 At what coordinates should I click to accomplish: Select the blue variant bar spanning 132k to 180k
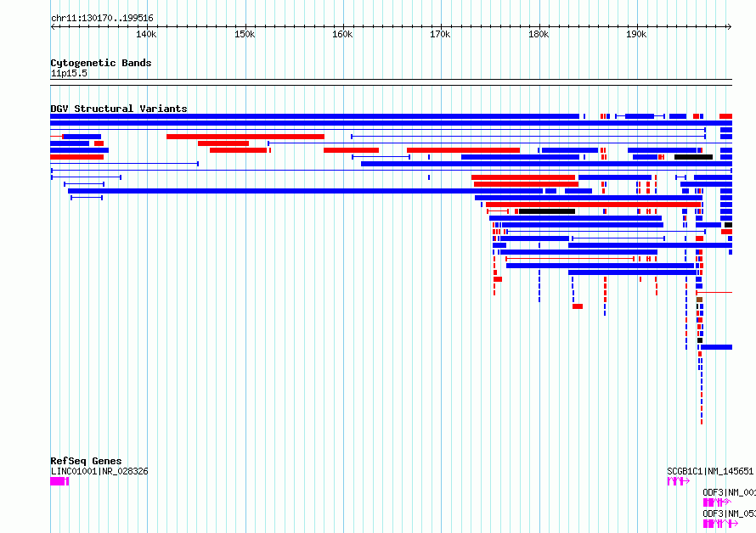pos(305,191)
